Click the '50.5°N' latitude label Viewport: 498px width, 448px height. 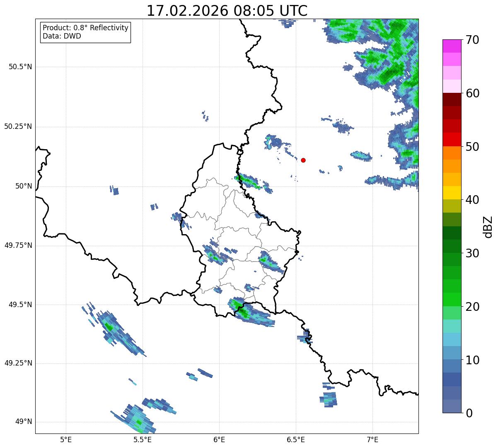[x=20, y=67]
